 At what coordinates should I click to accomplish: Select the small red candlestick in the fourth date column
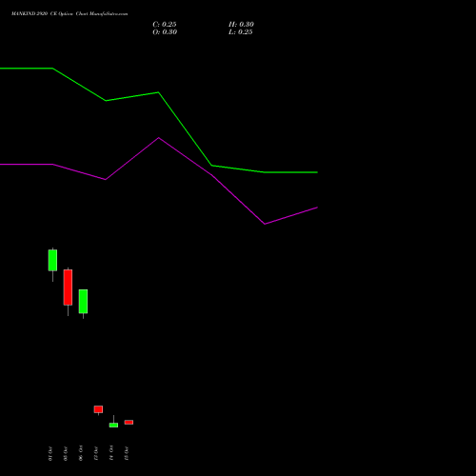pyautogui.click(x=98, y=409)
